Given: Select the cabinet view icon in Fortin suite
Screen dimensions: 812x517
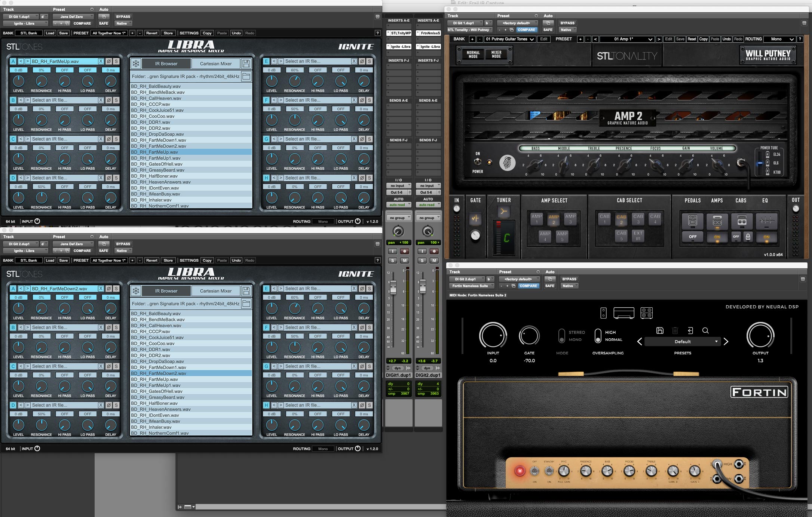Looking at the screenshot, I should [x=646, y=313].
